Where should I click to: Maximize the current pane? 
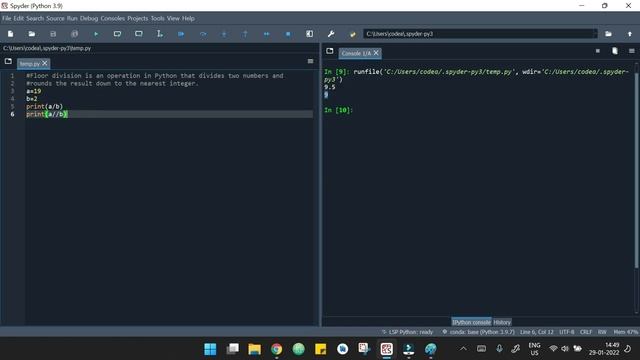309,34
